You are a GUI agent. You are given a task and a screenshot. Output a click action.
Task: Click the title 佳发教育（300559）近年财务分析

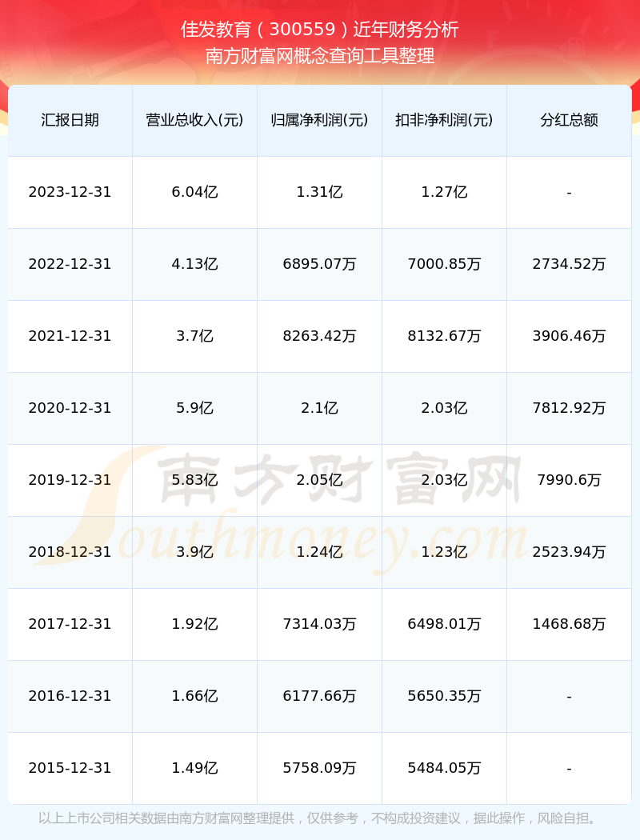[320, 30]
